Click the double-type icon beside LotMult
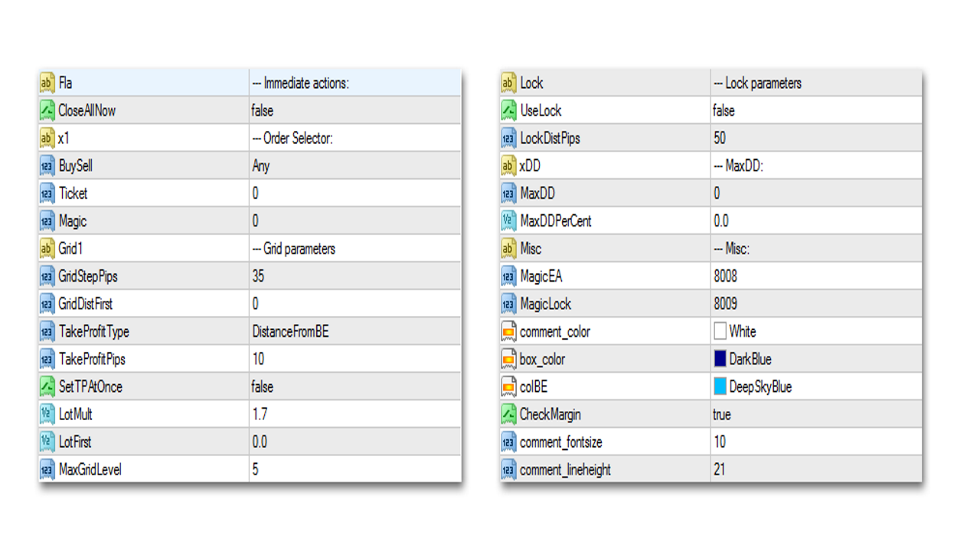Screen dimensions: 980x551 [x=47, y=414]
